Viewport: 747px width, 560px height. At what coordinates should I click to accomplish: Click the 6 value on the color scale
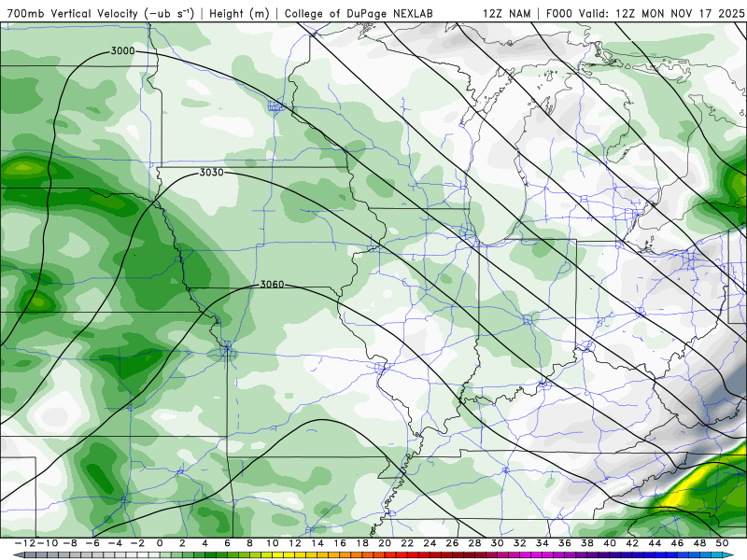tap(227, 543)
